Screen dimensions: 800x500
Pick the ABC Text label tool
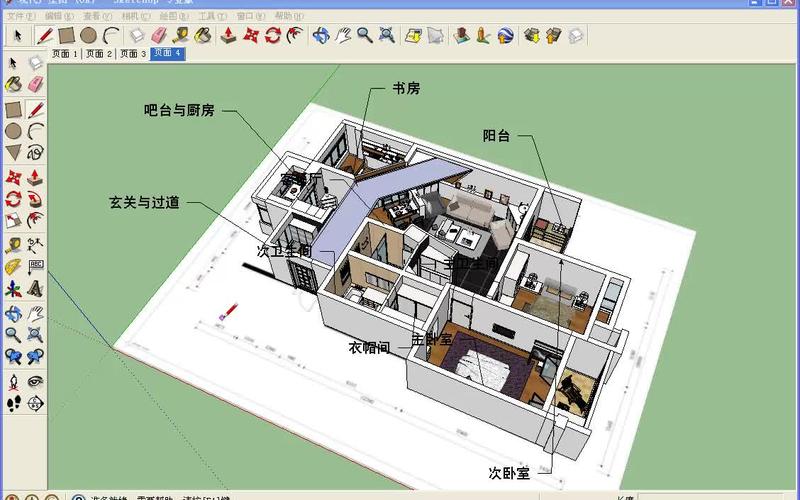[x=35, y=267]
